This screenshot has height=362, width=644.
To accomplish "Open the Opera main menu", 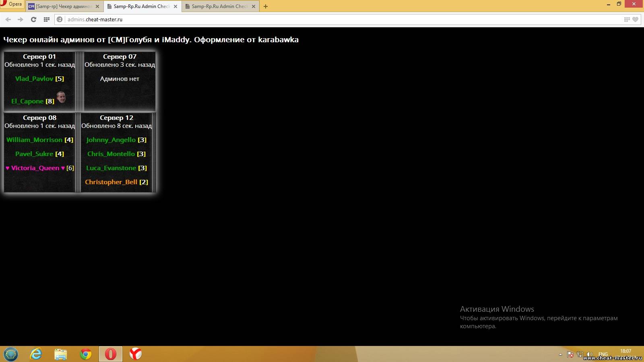I will pyautogui.click(x=12, y=4).
